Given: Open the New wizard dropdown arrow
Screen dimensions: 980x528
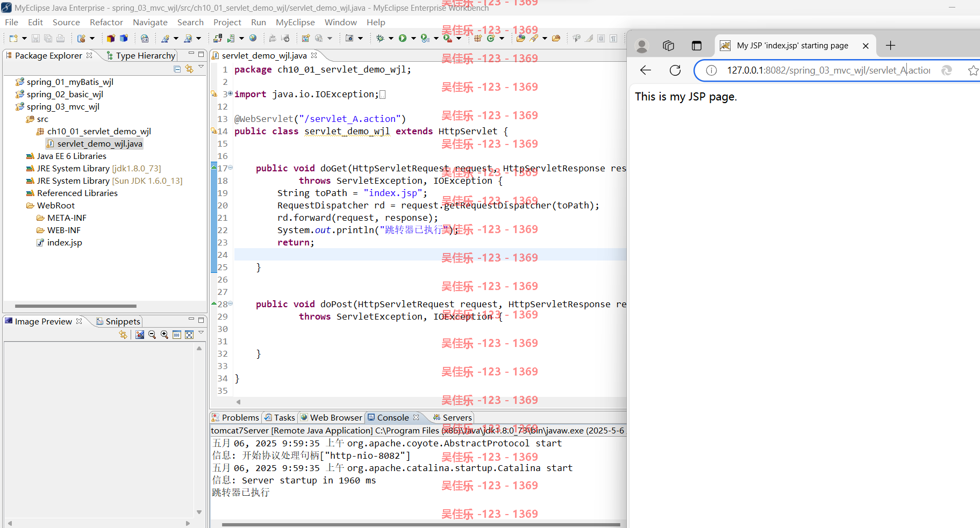Looking at the screenshot, I should (24, 38).
